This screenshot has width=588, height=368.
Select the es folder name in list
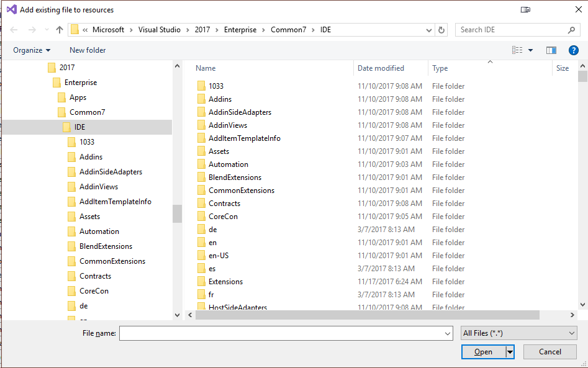(212, 269)
